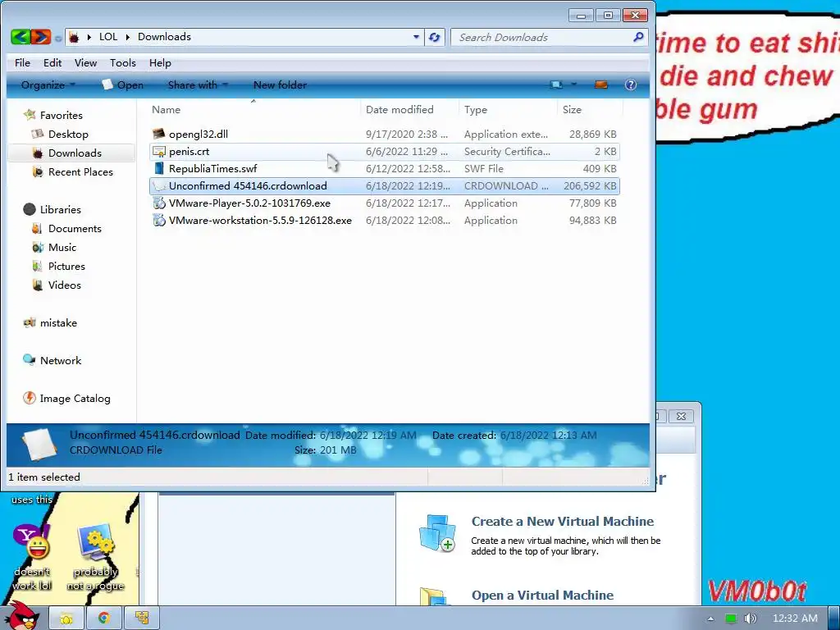Open Pictures library
This screenshot has width=840, height=630.
[66, 266]
